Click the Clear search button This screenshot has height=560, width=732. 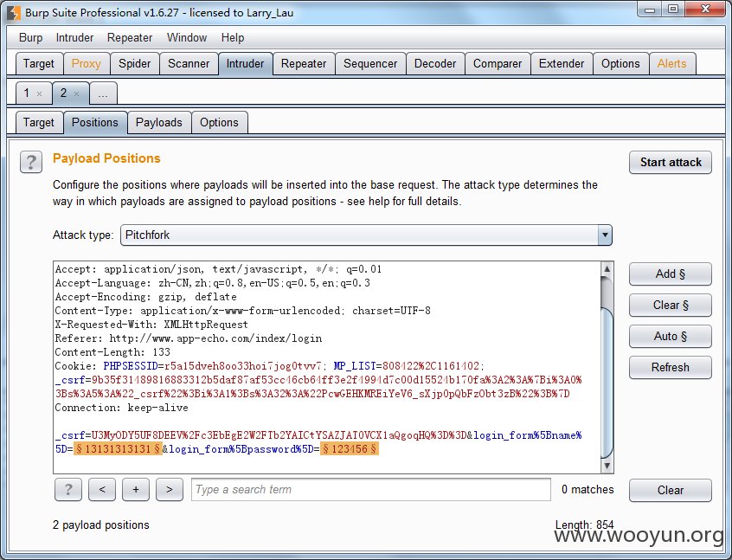click(x=671, y=490)
